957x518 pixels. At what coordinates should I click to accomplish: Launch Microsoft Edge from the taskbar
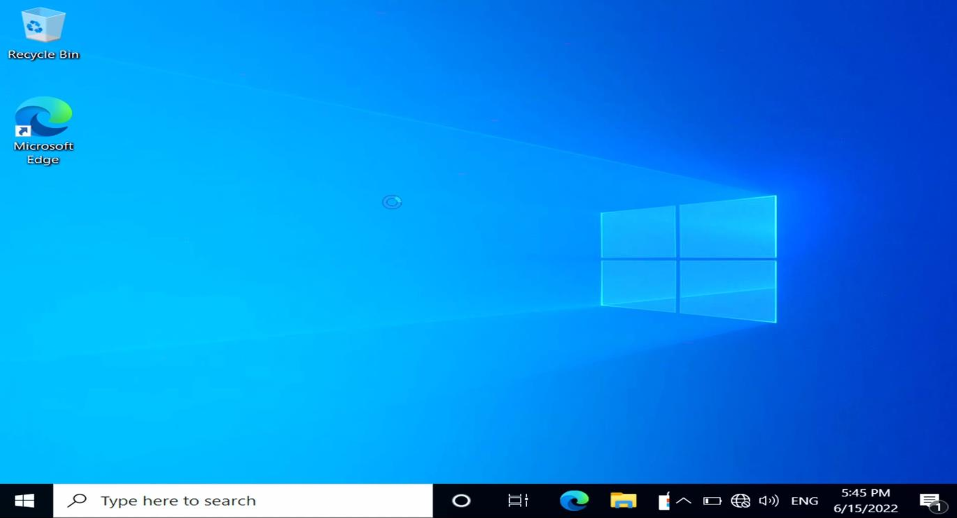point(574,501)
